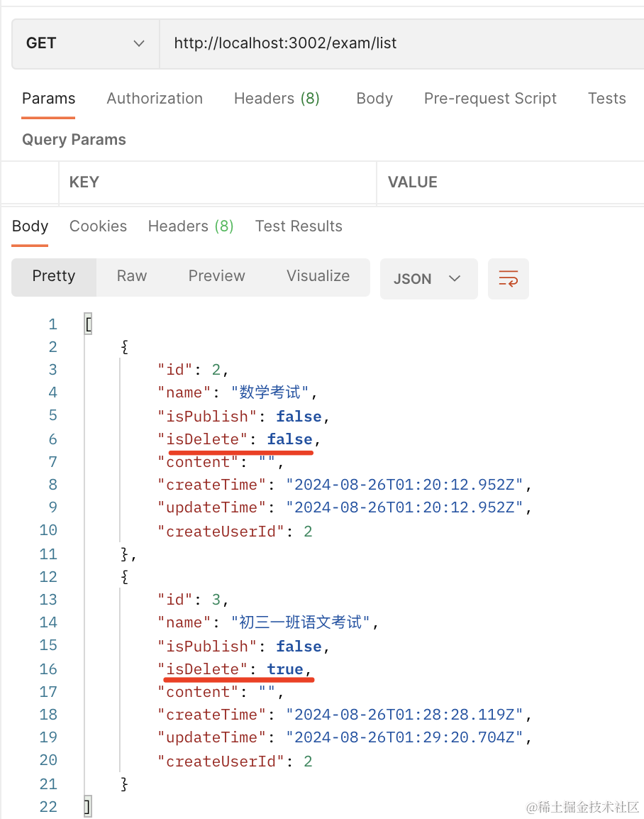Go to the Pre-request Script tab
The width and height of the screenshot is (644, 819).
pos(490,99)
